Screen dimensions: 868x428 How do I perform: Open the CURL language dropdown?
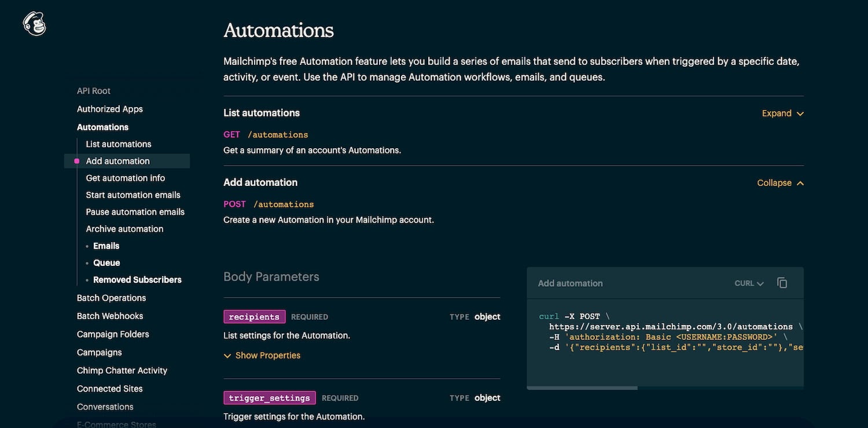click(x=747, y=283)
